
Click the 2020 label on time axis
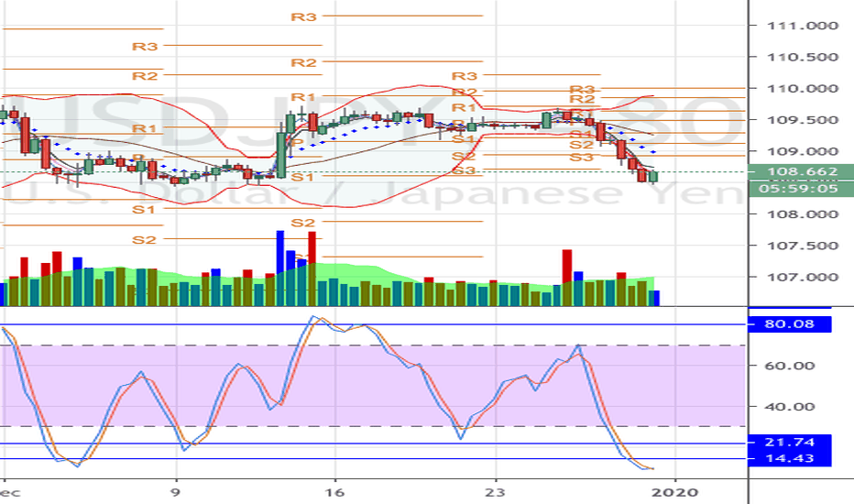pos(675,493)
